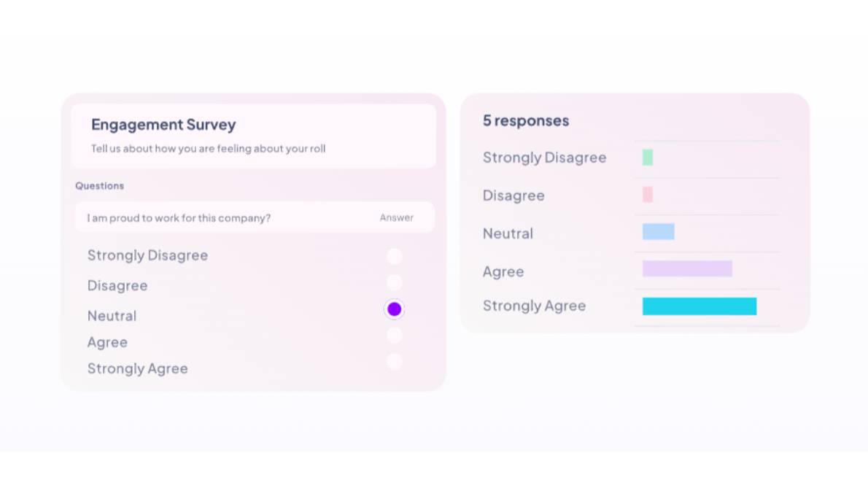This screenshot has height=488, width=868.
Task: Click the blue Neutral result bar
Action: point(658,232)
